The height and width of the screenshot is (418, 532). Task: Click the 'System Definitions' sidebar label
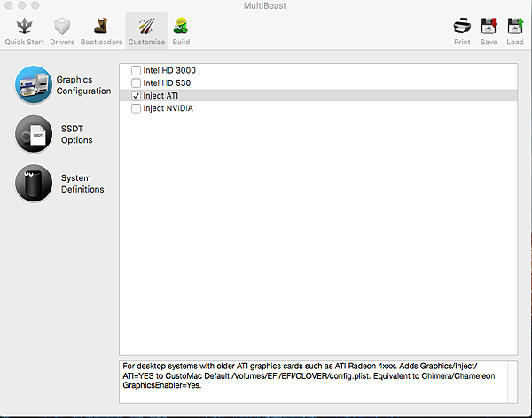(x=82, y=184)
